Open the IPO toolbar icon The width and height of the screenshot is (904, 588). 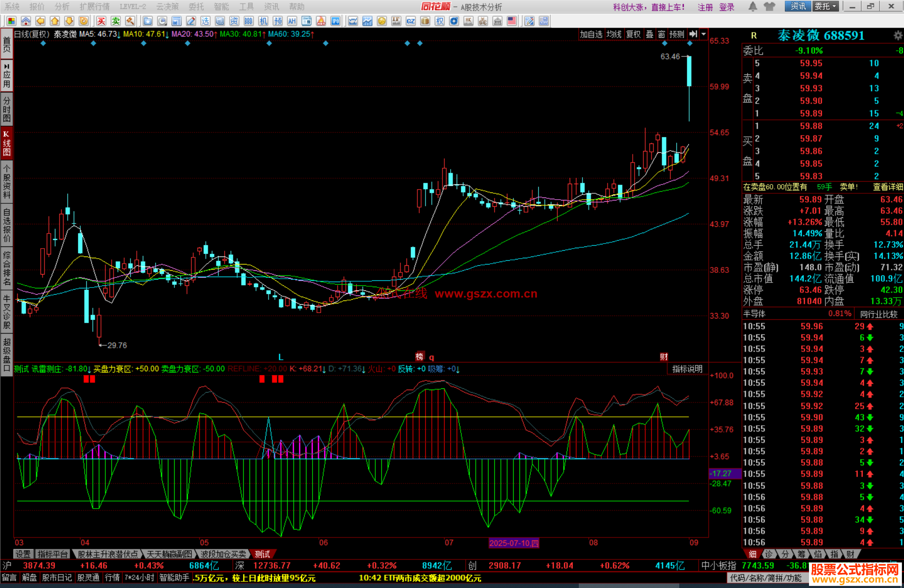click(335, 21)
